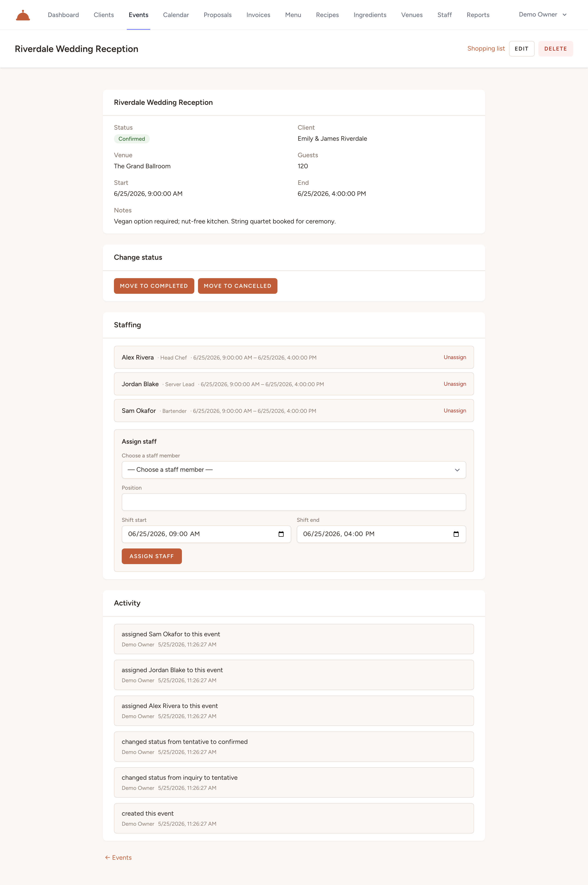Click the cloche logo icon
Screen dimensions: 588x885
[23, 15]
